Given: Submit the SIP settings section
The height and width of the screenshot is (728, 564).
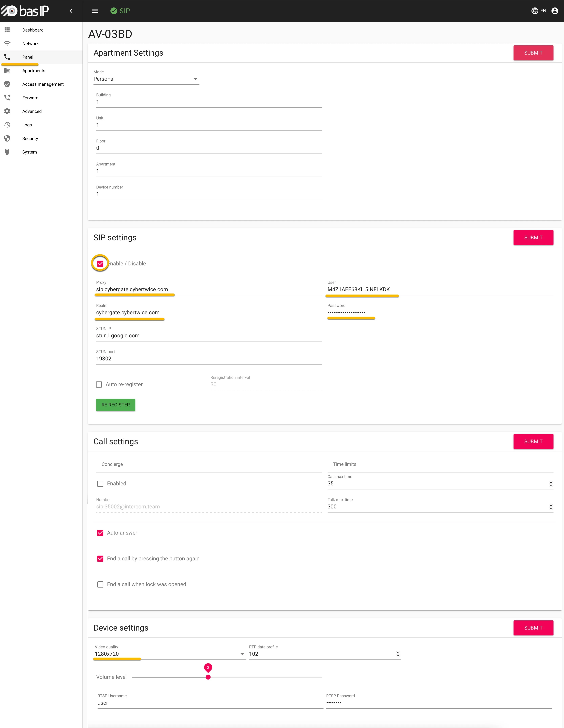Looking at the screenshot, I should [x=533, y=237].
